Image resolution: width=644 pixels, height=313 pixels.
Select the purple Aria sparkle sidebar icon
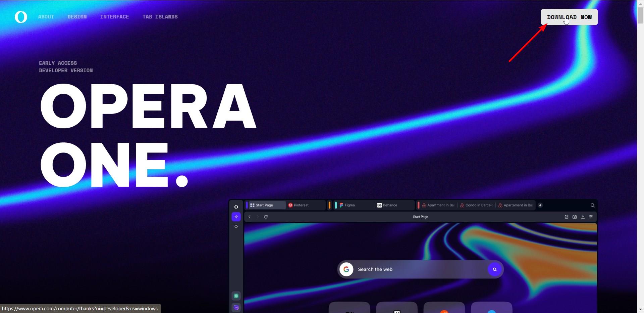[236, 217]
